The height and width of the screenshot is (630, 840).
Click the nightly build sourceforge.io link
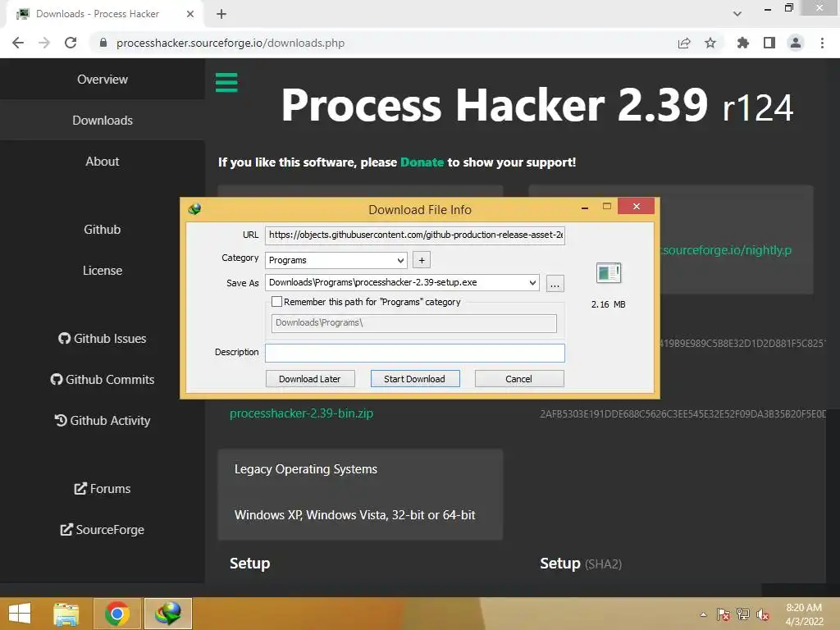coord(725,250)
